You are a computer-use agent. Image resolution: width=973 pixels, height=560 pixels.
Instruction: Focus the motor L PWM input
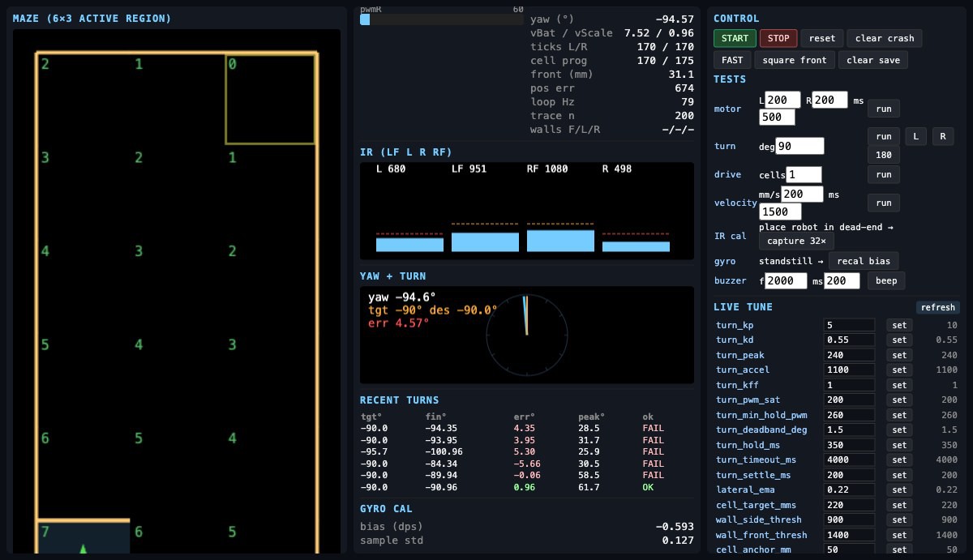[782, 100]
